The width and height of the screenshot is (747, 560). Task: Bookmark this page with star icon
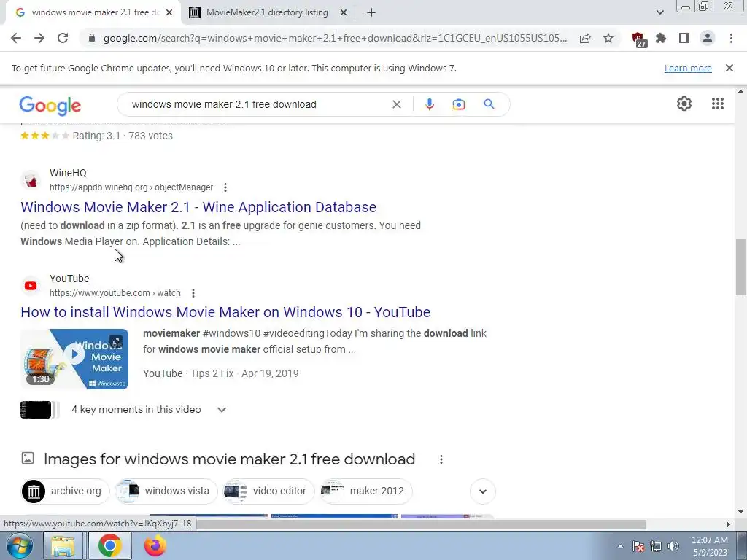point(608,38)
